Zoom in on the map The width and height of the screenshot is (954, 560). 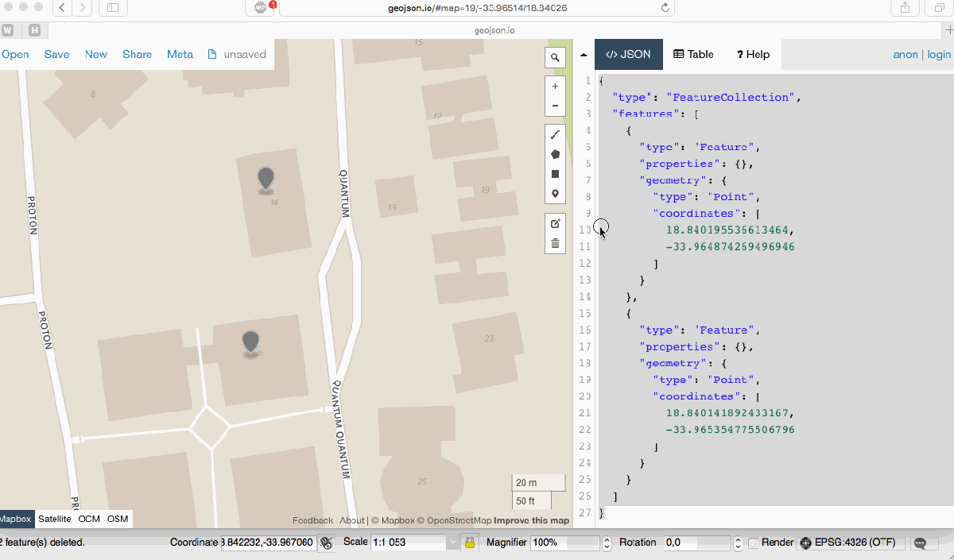click(555, 86)
